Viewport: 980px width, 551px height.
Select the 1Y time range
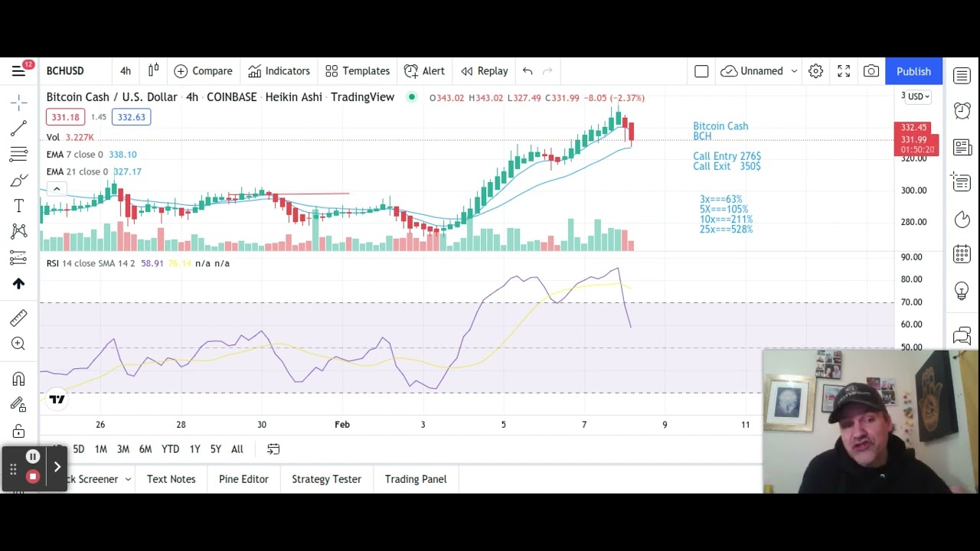click(x=194, y=449)
